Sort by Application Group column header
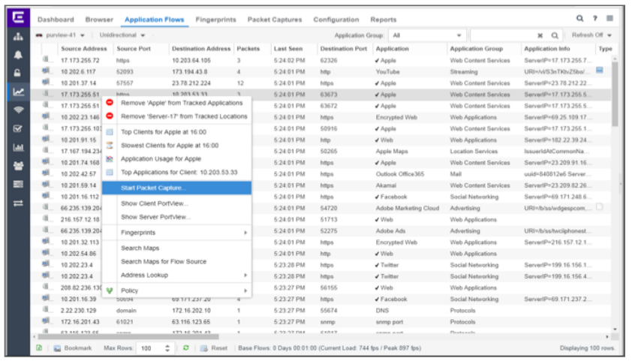Viewport: 632px width, 364px height. point(476,48)
